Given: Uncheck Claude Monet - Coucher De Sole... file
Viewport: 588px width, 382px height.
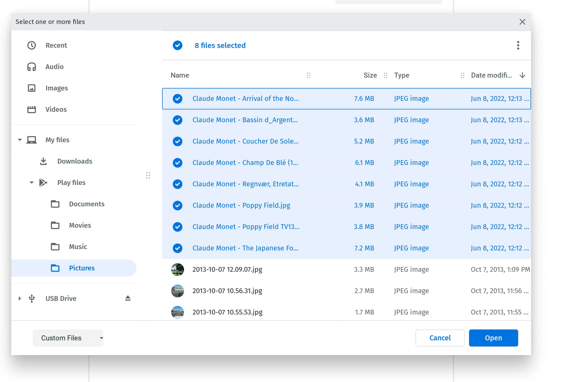Looking at the screenshot, I should point(177,141).
